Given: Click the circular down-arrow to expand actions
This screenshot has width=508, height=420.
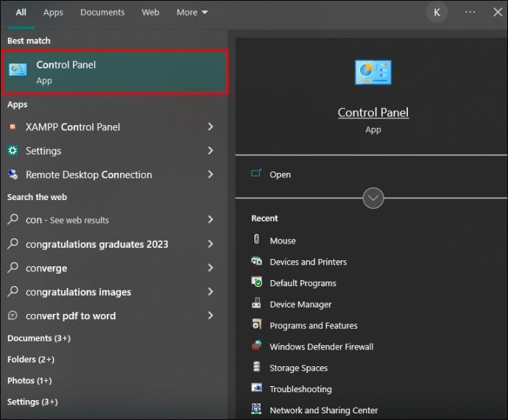Looking at the screenshot, I should coord(373,198).
